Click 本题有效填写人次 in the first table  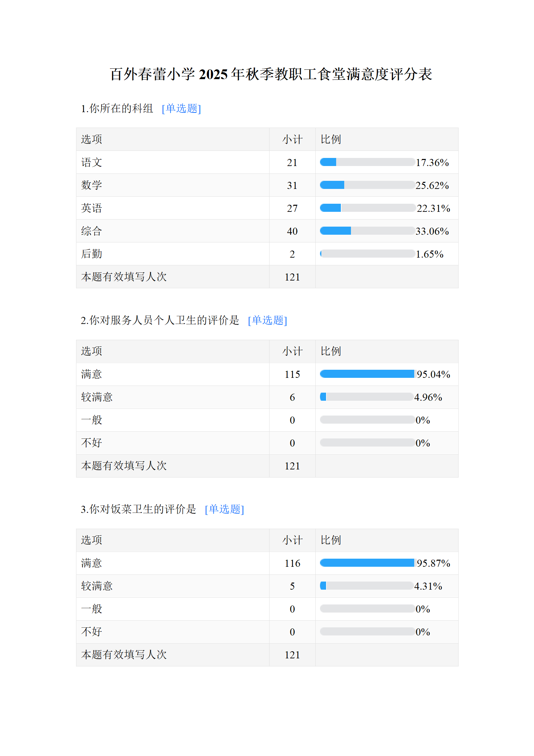click(x=124, y=277)
